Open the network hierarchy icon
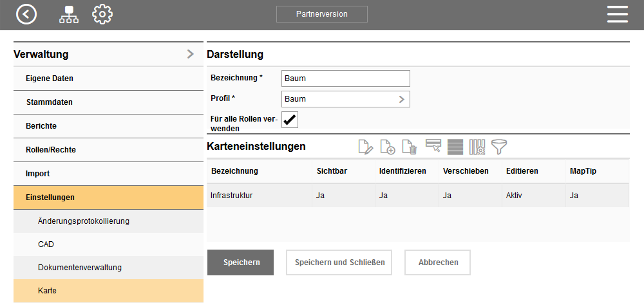 68,14
